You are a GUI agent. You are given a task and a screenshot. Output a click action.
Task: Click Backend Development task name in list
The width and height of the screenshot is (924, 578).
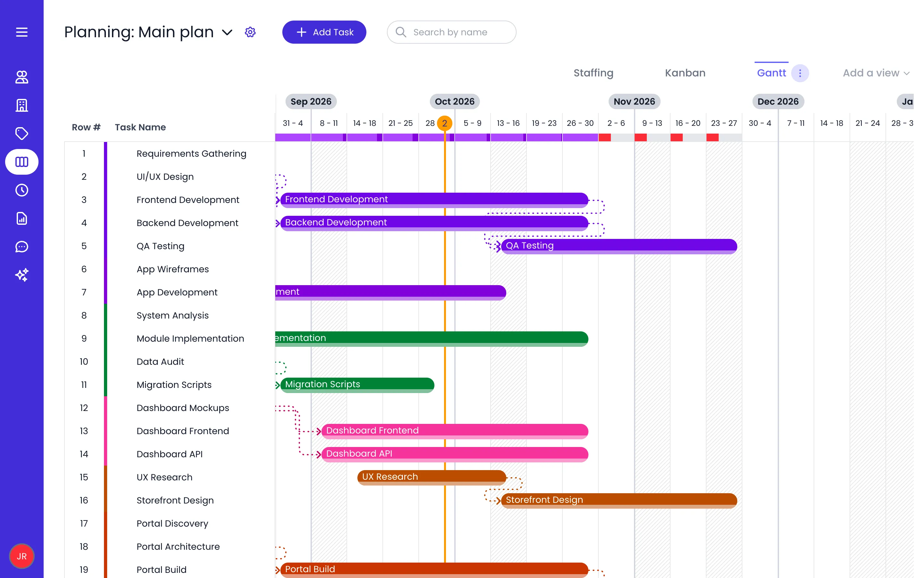tap(187, 223)
